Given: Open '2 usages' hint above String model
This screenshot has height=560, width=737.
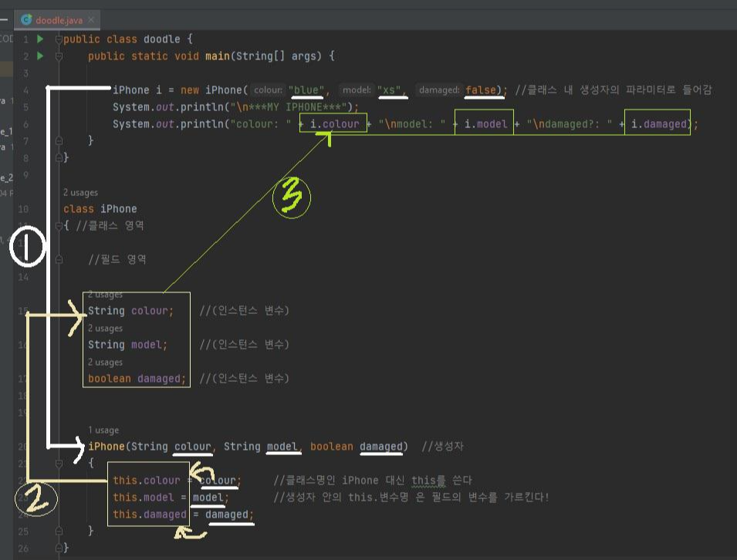Looking at the screenshot, I should point(105,329).
